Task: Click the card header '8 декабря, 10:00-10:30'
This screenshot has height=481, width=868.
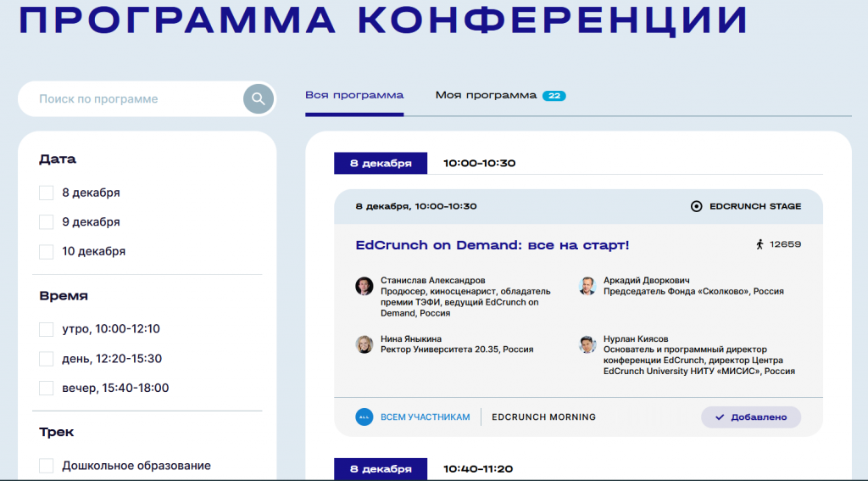Action: tap(416, 207)
